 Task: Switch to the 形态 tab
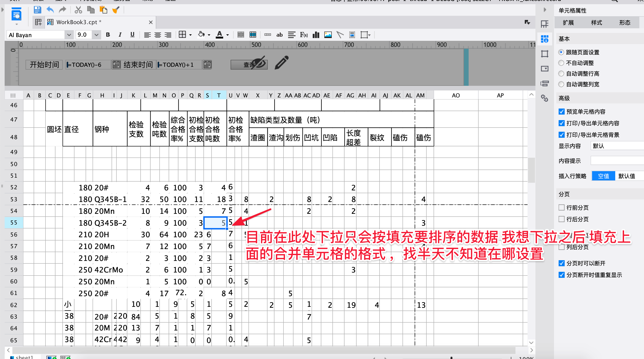[625, 22]
